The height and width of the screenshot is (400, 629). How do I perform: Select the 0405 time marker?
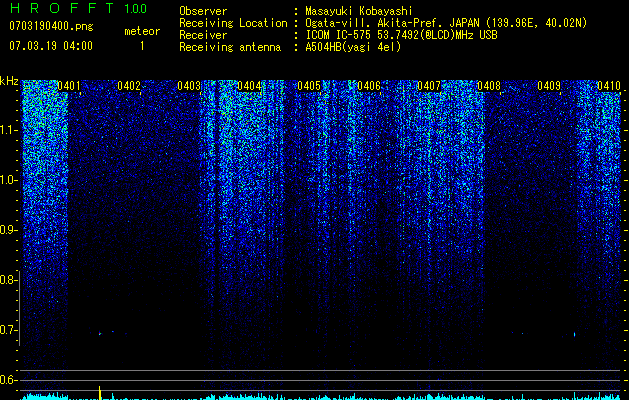pyautogui.click(x=309, y=86)
